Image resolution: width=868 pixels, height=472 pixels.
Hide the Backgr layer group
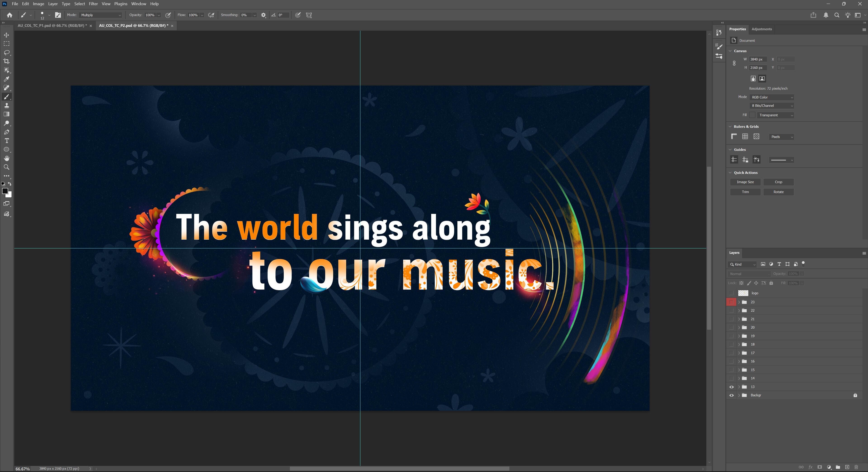click(731, 395)
